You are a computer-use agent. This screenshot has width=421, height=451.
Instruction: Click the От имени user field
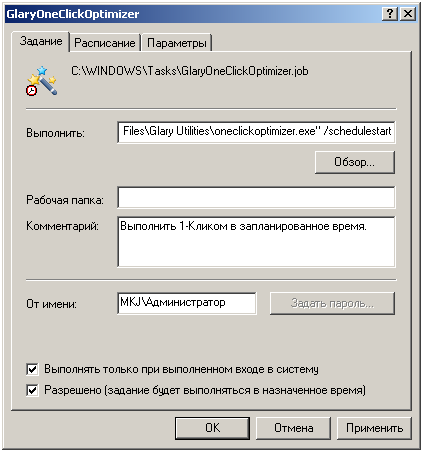[187, 303]
